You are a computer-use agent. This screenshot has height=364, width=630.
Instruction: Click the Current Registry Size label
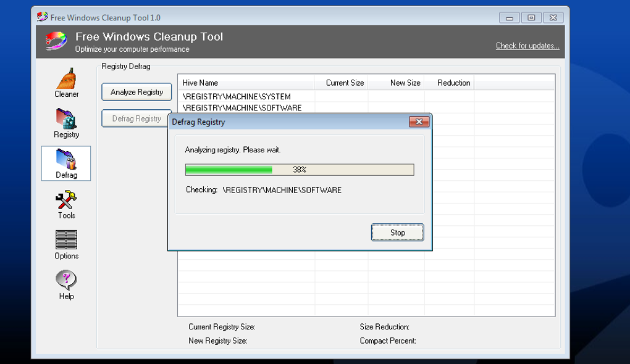[x=222, y=327]
